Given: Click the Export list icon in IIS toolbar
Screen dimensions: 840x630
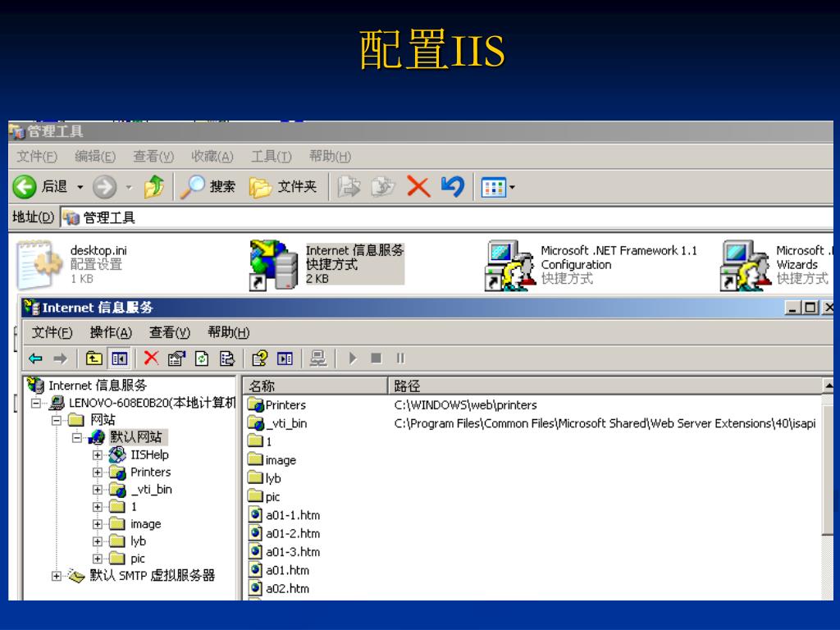Looking at the screenshot, I should click(227, 358).
